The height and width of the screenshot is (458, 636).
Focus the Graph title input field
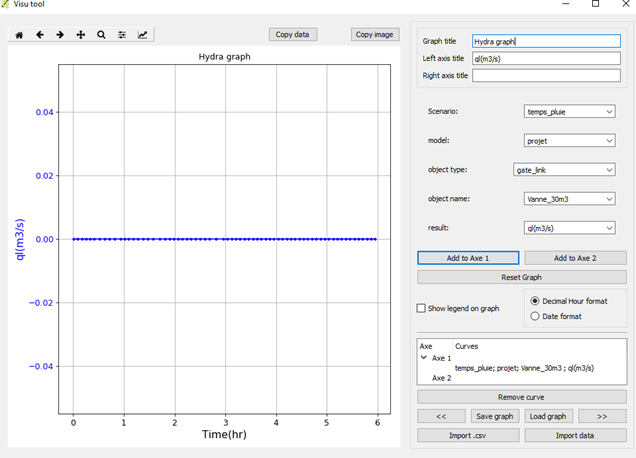point(546,41)
